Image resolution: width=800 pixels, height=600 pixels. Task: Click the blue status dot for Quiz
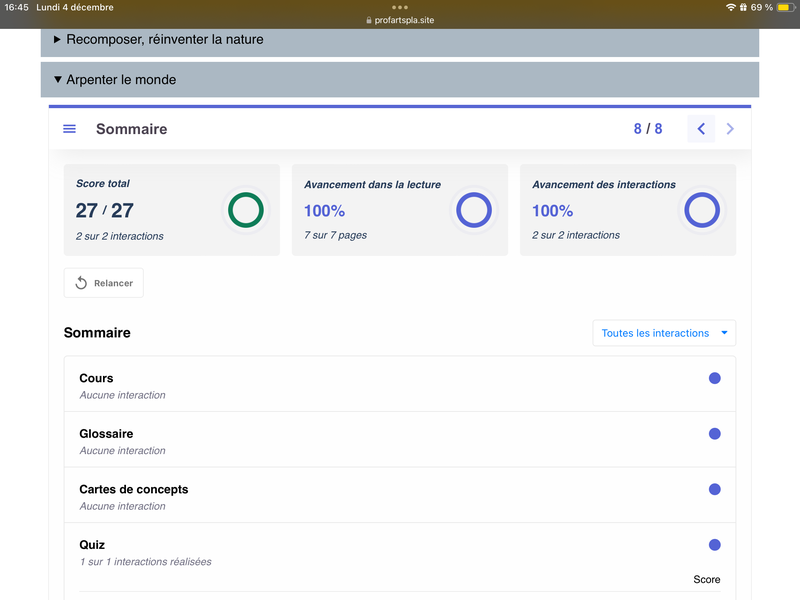click(x=714, y=545)
